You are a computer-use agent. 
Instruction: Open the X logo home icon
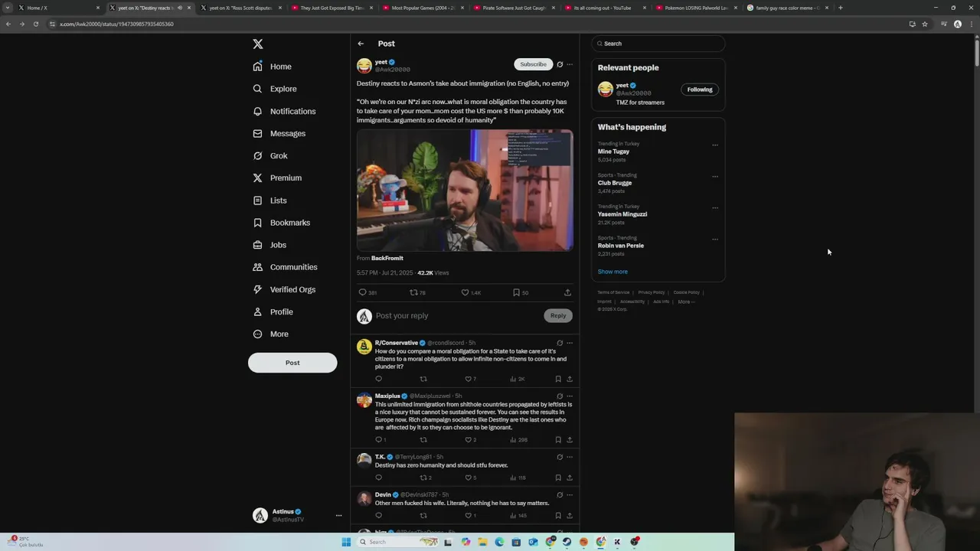click(258, 44)
